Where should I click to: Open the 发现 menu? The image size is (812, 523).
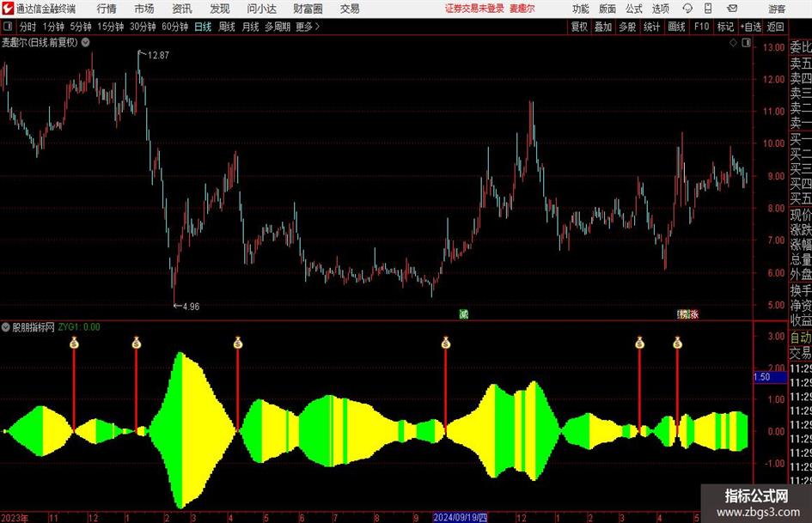[220, 9]
